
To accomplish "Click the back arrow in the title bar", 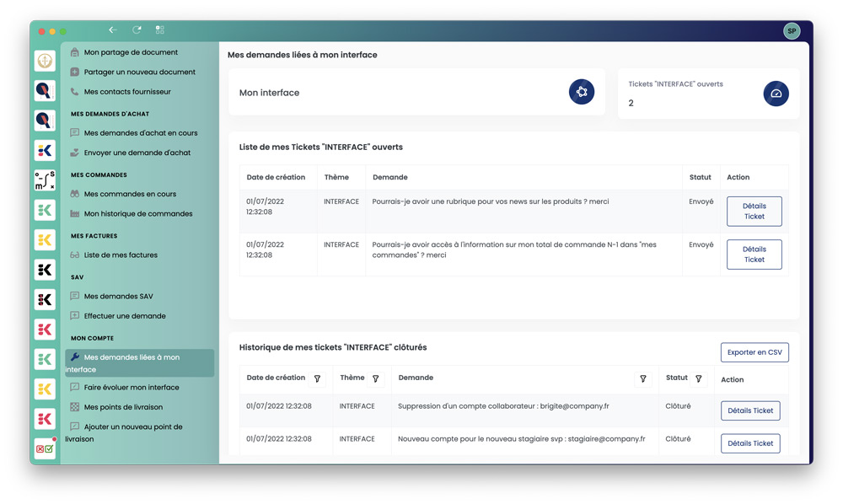I will tap(113, 30).
